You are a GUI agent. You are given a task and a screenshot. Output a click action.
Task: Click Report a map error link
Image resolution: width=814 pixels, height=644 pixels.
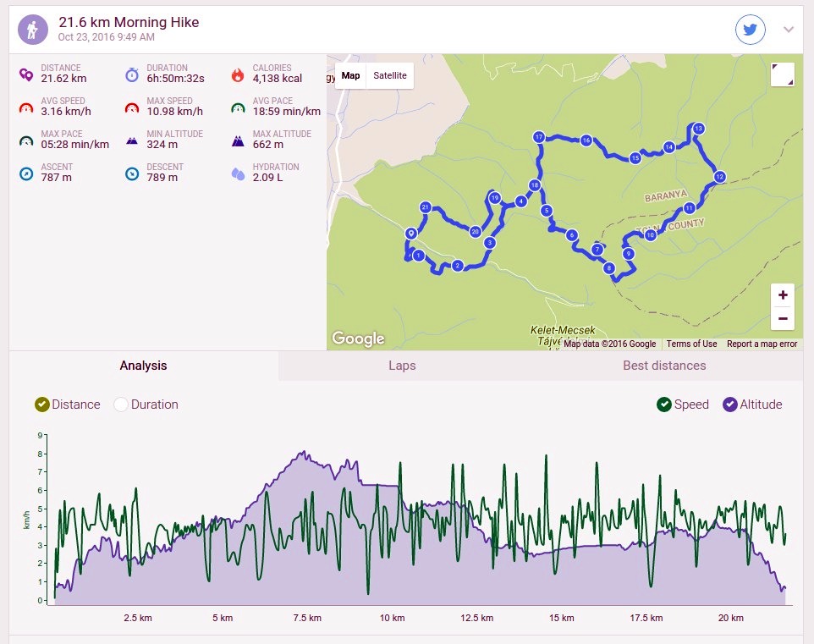coord(762,344)
